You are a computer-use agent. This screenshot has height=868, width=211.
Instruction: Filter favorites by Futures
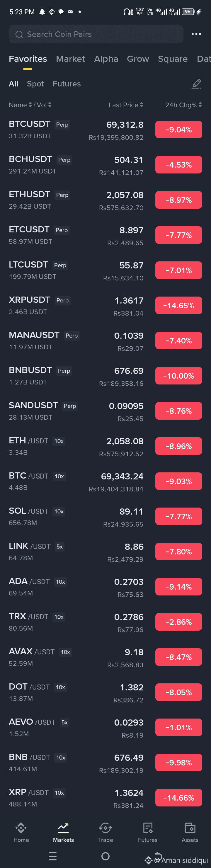[67, 84]
